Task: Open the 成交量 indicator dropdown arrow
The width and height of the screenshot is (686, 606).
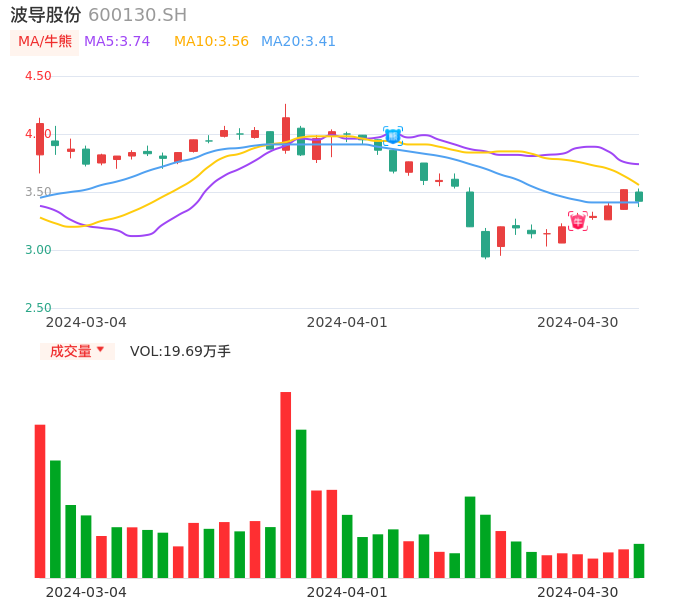Action: [x=100, y=350]
